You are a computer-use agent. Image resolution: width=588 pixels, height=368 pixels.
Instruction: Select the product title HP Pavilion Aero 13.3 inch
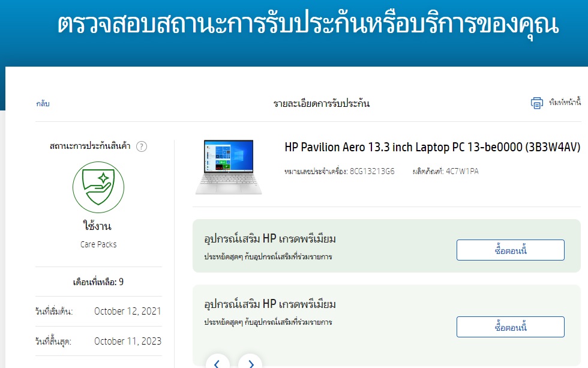pos(433,147)
